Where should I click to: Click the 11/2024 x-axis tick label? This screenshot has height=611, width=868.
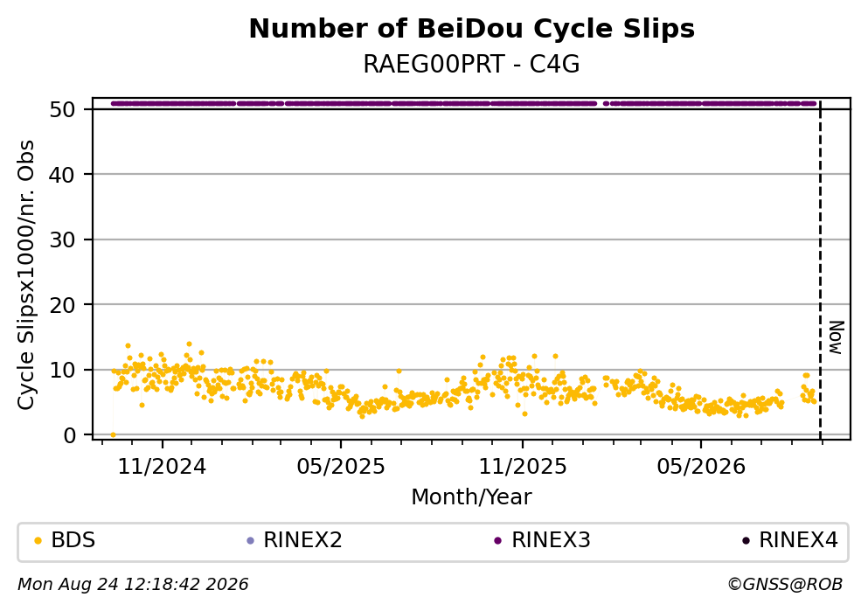[163, 467]
